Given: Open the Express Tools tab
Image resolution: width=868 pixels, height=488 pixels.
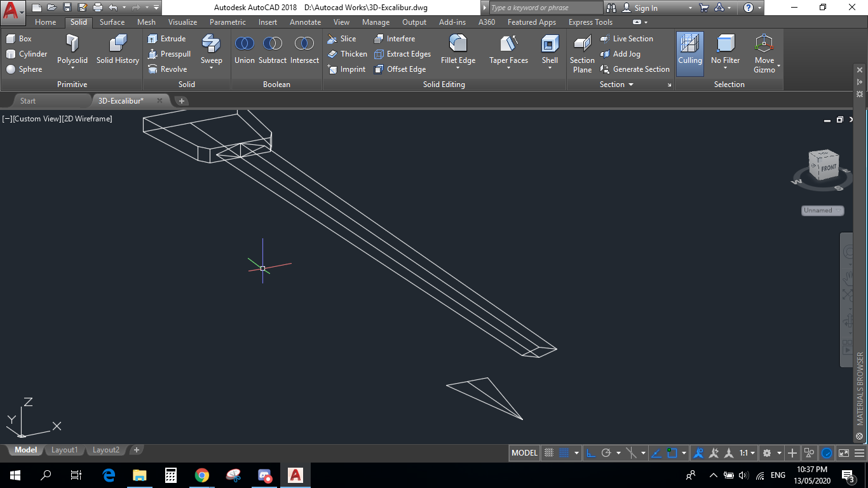Looking at the screenshot, I should (x=590, y=22).
